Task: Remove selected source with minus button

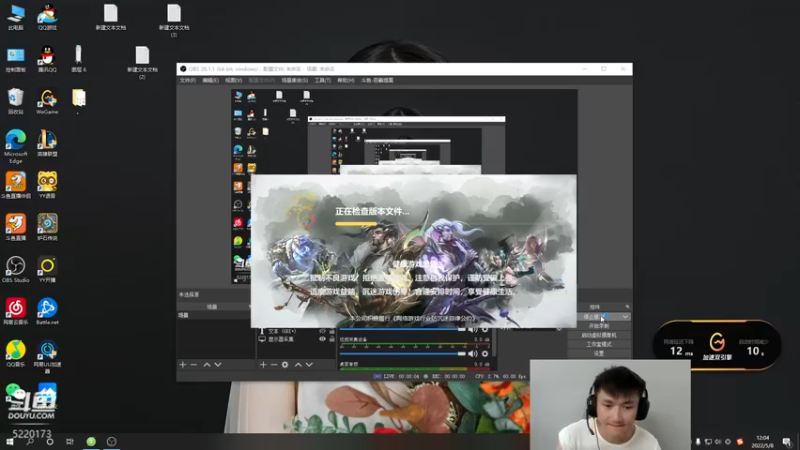Action: 274,365
